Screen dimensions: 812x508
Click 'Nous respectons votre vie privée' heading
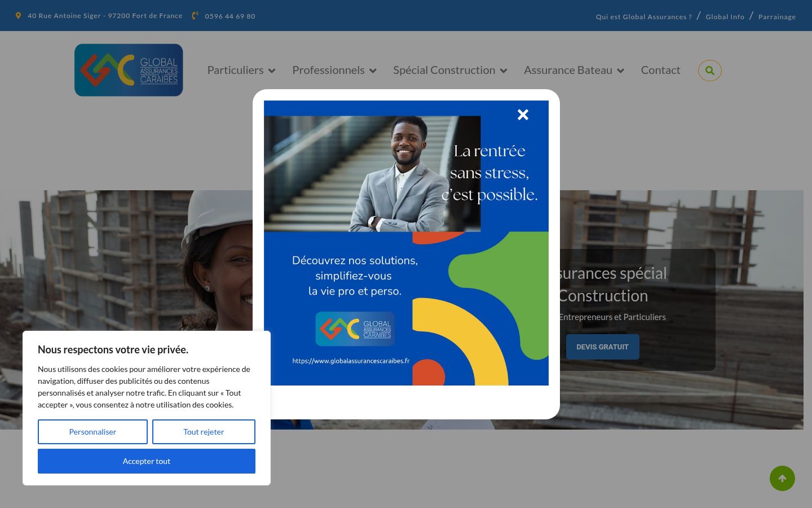[113, 349]
